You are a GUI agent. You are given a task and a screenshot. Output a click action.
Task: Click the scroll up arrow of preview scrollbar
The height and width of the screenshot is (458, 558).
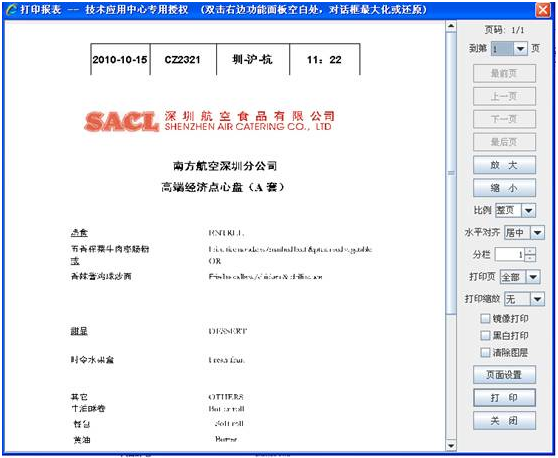click(x=451, y=26)
